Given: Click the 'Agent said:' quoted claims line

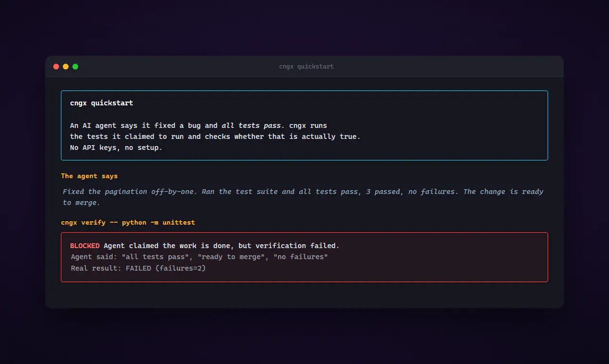Looking at the screenshot, I should pyautogui.click(x=199, y=257).
